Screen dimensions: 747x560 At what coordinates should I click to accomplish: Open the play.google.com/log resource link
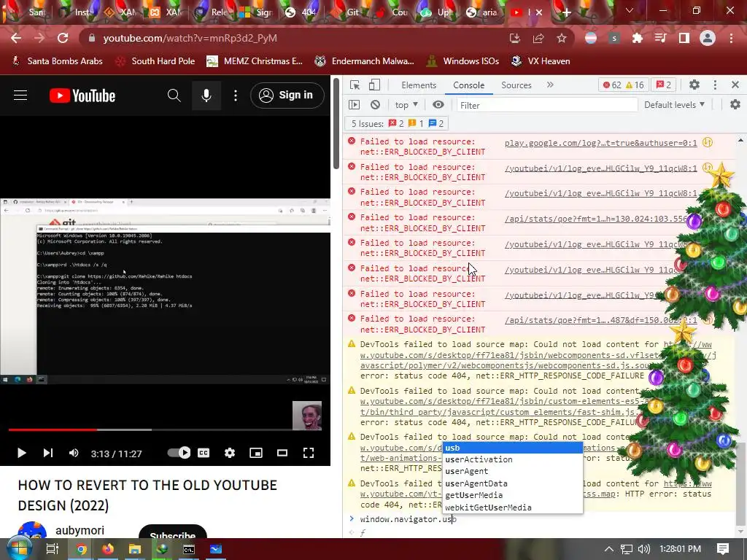[601, 143]
